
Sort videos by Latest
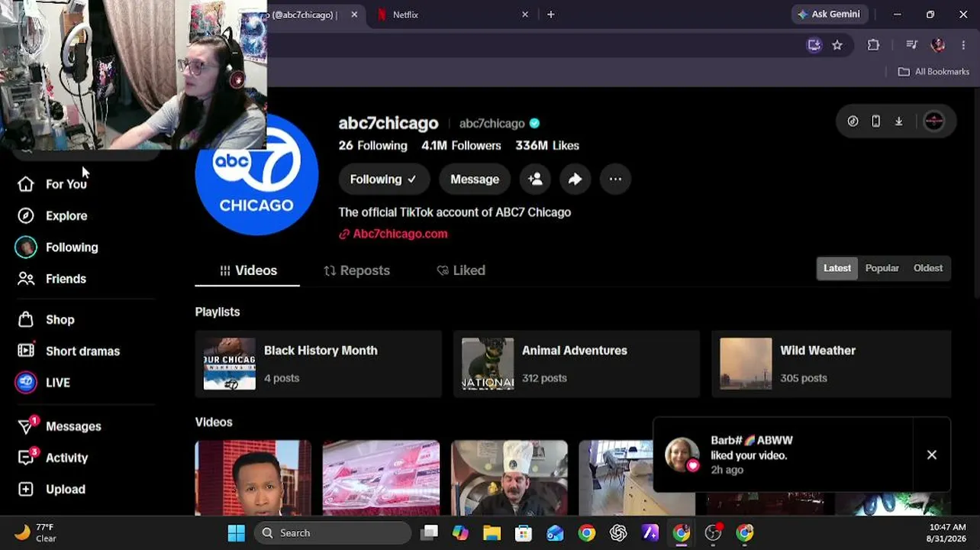tap(837, 268)
